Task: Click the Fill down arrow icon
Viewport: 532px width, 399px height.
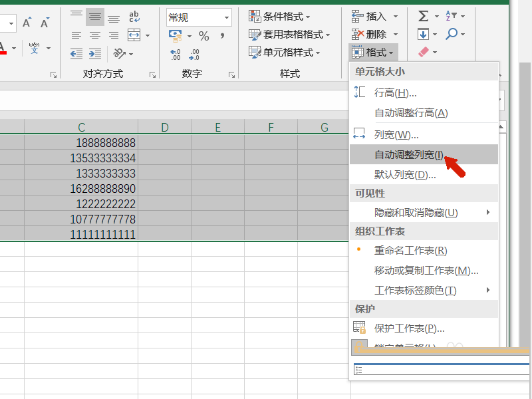Action: [x=423, y=34]
